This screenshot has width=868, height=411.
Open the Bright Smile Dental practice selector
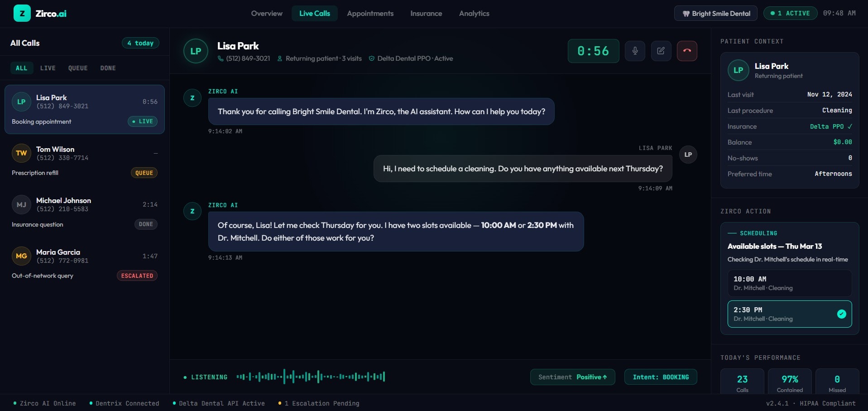715,13
